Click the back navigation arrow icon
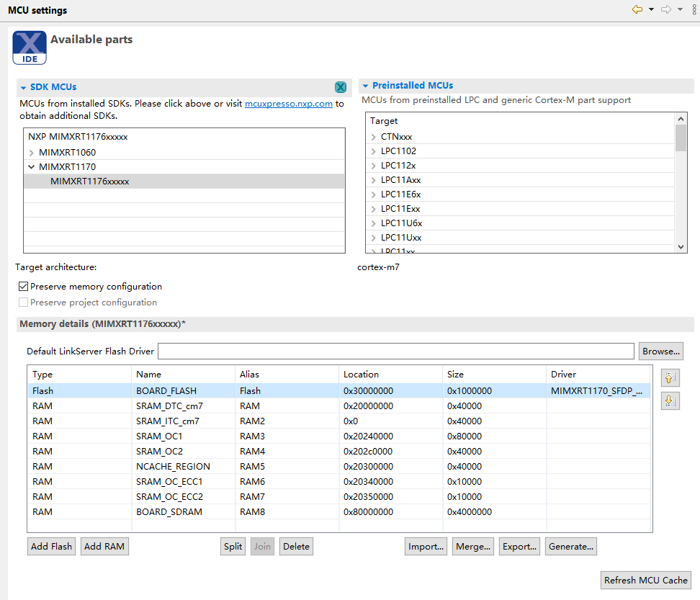The width and height of the screenshot is (700, 600). [x=637, y=9]
